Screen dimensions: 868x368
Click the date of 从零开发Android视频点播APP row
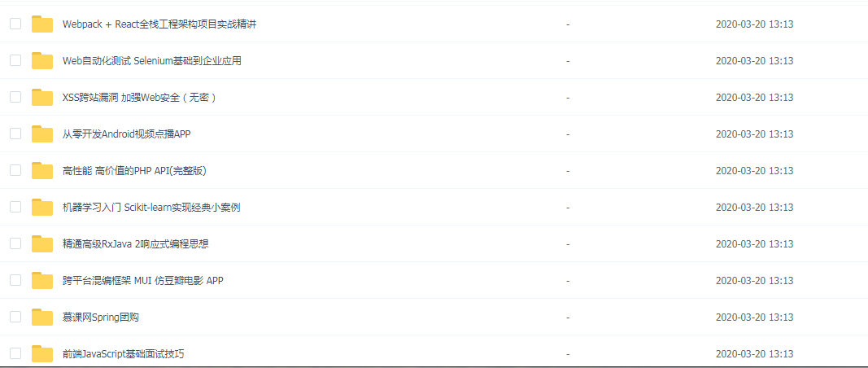755,134
